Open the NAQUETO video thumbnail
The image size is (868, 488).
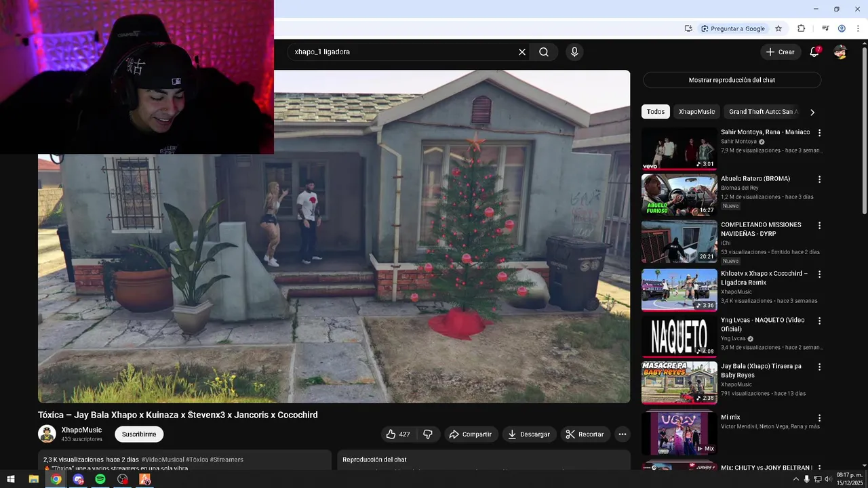pos(679,336)
